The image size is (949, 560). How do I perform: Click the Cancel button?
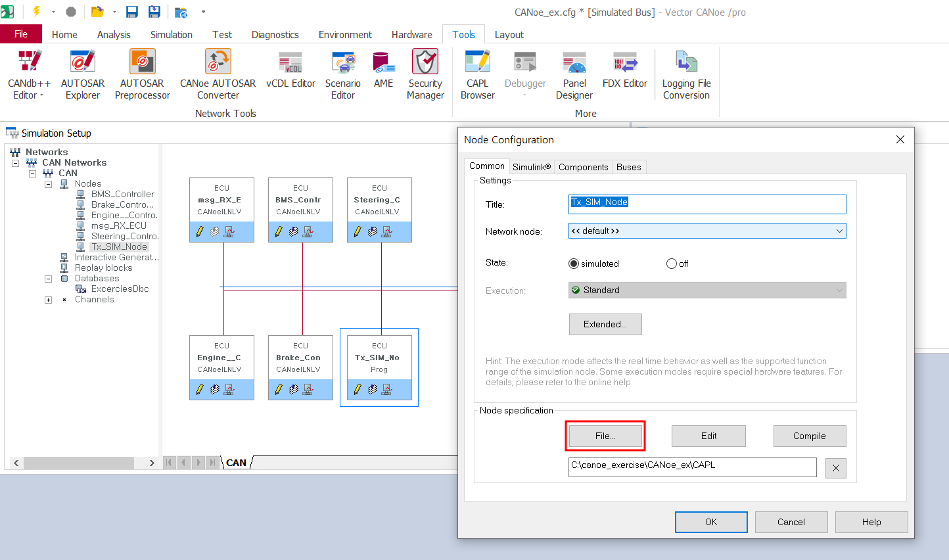pyautogui.click(x=791, y=522)
